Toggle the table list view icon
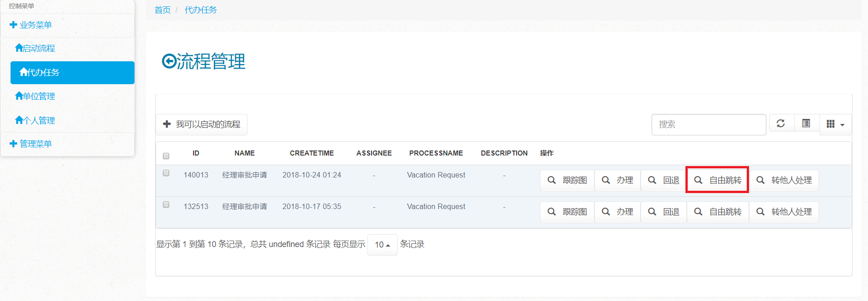Screen dimensions: 868x301 [x=806, y=124]
